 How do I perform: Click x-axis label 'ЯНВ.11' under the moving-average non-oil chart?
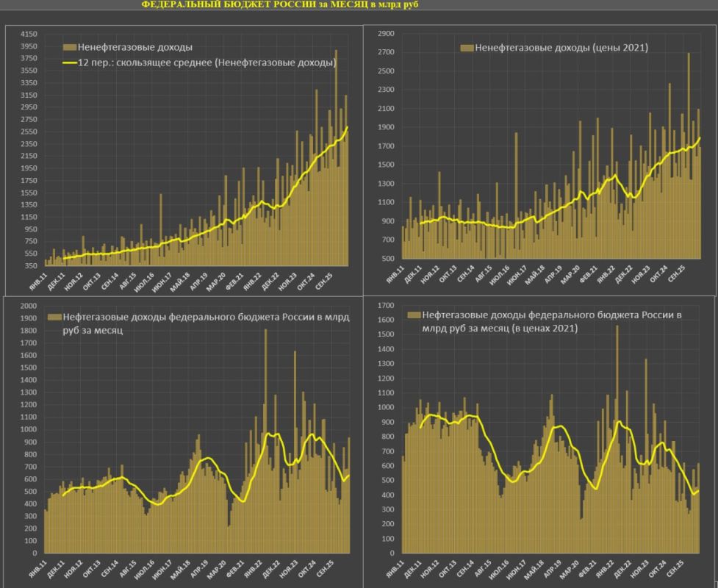point(38,282)
